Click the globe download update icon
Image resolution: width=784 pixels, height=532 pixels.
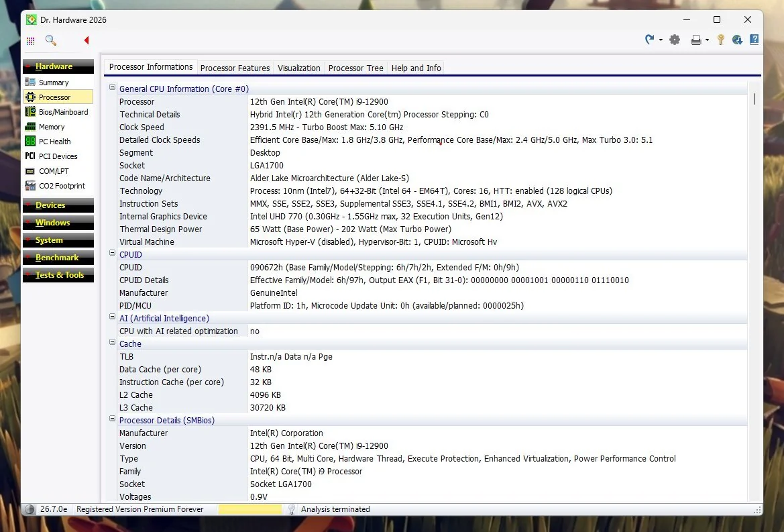(737, 40)
